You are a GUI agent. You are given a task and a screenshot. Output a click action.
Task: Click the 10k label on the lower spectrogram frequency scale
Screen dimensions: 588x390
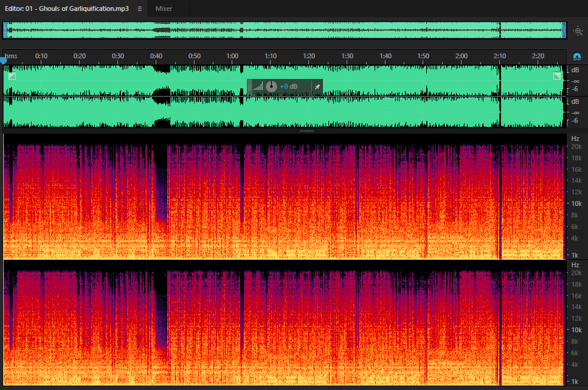click(x=576, y=330)
